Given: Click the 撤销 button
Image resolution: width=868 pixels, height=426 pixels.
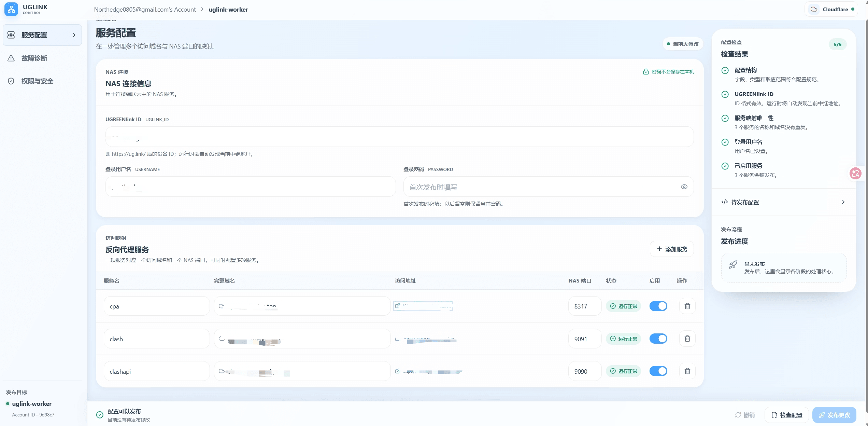Looking at the screenshot, I should [x=745, y=415].
